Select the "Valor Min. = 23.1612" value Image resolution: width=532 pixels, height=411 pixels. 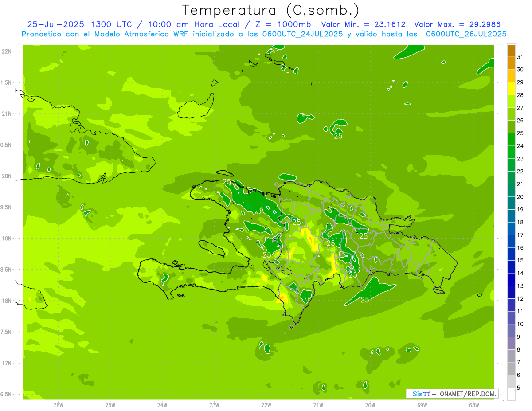point(363,24)
